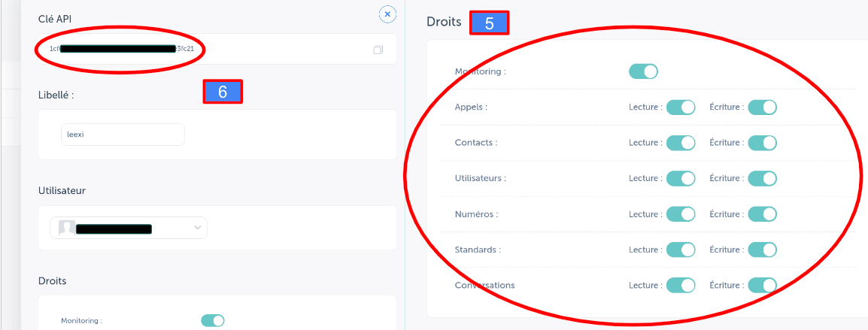The height and width of the screenshot is (330, 868).
Task: Turn off Utilisateurs Lecture permission
Action: (681, 178)
